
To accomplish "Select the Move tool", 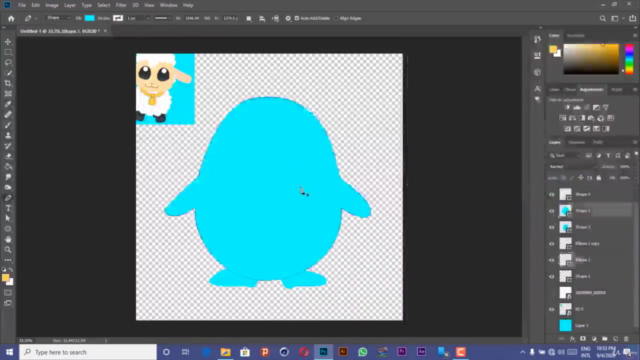I will coord(8,42).
